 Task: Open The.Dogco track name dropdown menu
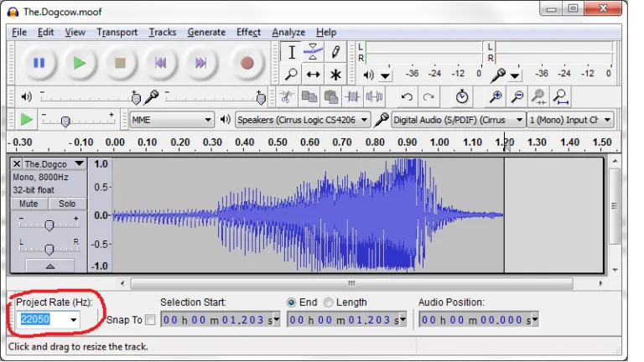click(80, 163)
